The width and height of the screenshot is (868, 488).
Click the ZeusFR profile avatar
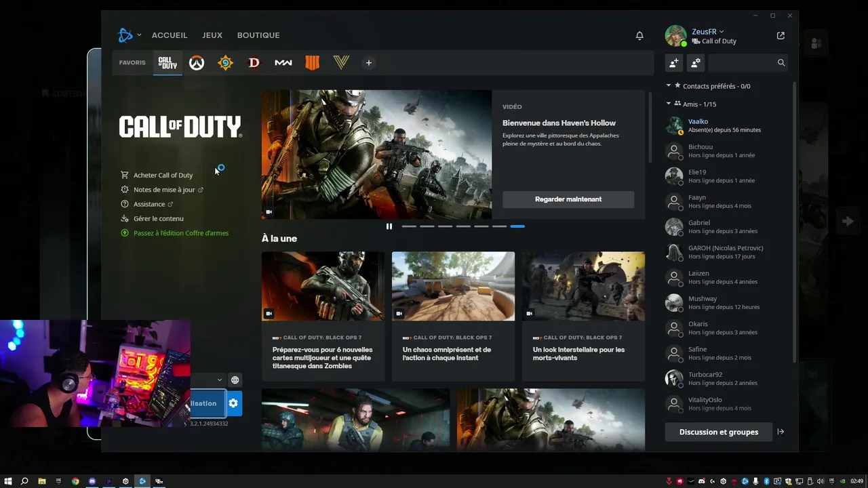point(675,36)
